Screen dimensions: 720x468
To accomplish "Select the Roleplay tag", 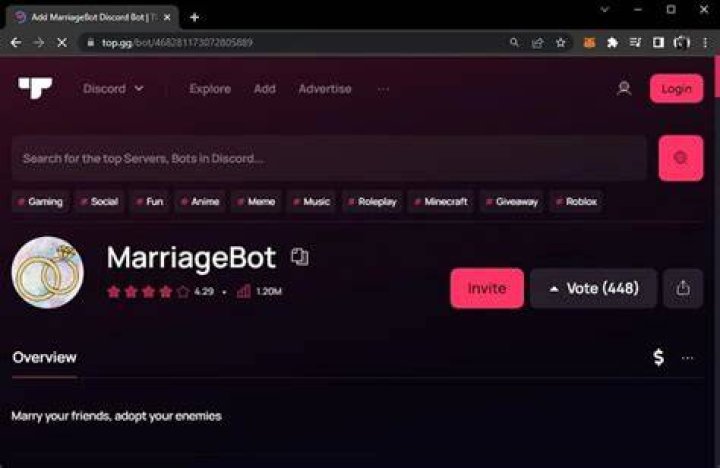I will point(372,202).
